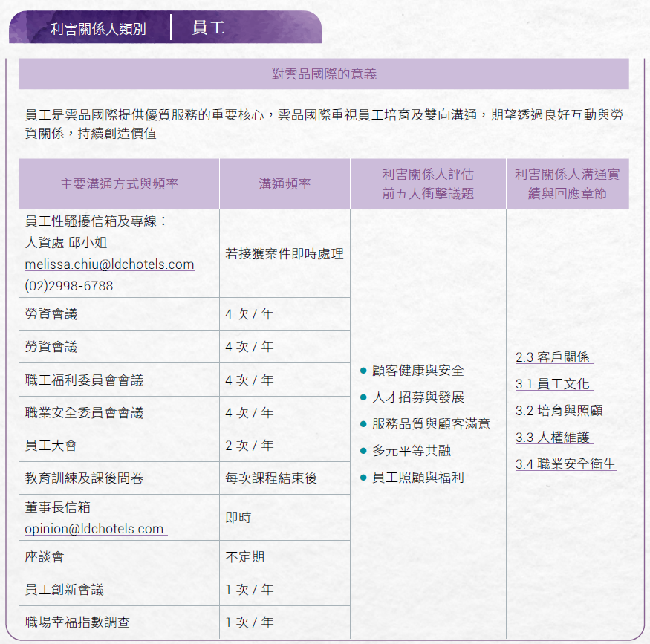Select the phone number (02)2998-6788

tap(69, 286)
